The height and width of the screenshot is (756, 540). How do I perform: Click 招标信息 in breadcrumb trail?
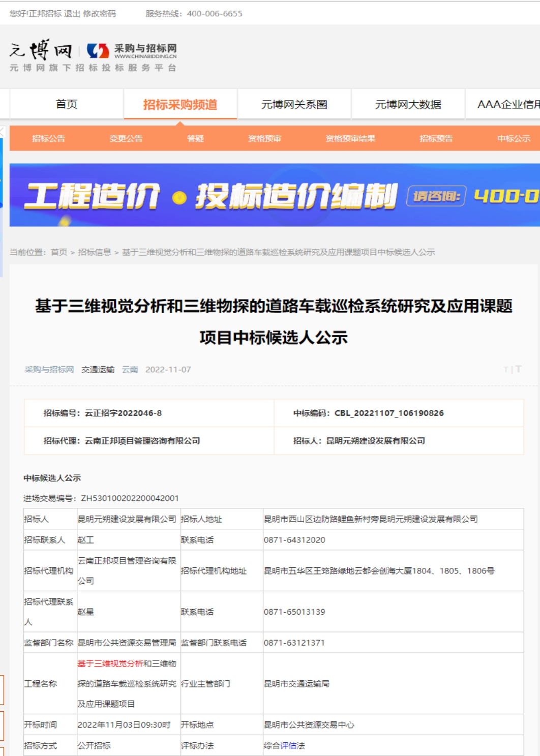[94, 252]
